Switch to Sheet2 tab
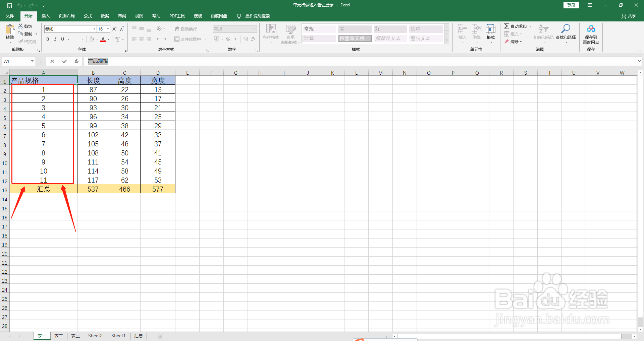644x341 pixels. (x=95, y=336)
